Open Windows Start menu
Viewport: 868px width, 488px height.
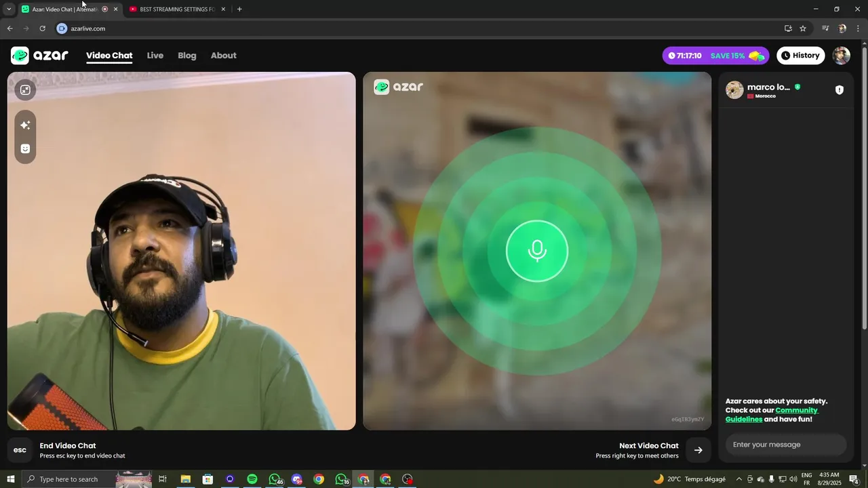point(11,479)
